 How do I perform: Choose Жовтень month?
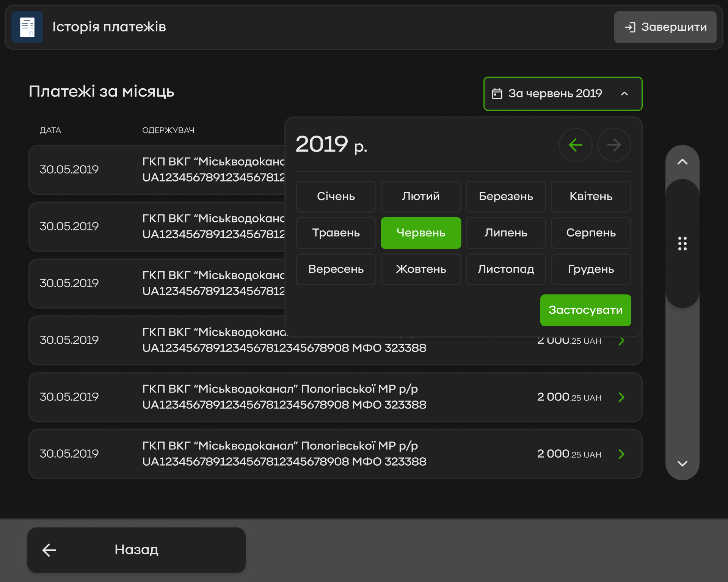coord(421,269)
